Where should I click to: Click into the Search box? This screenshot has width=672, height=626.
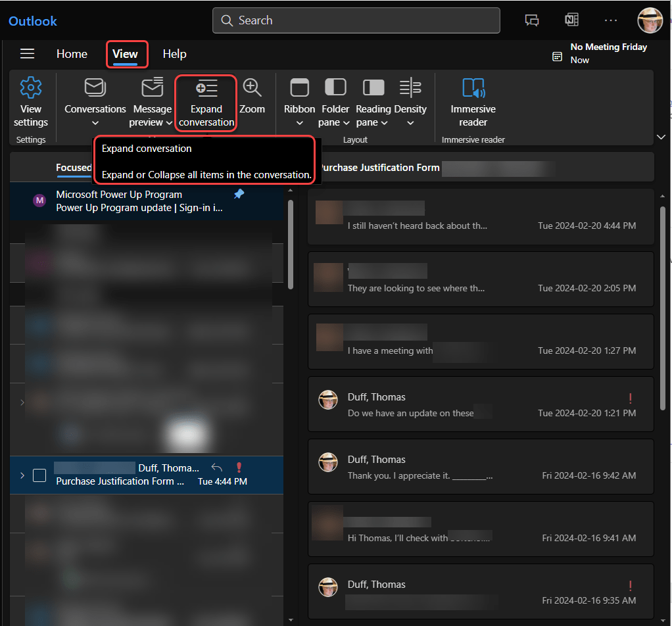(356, 20)
